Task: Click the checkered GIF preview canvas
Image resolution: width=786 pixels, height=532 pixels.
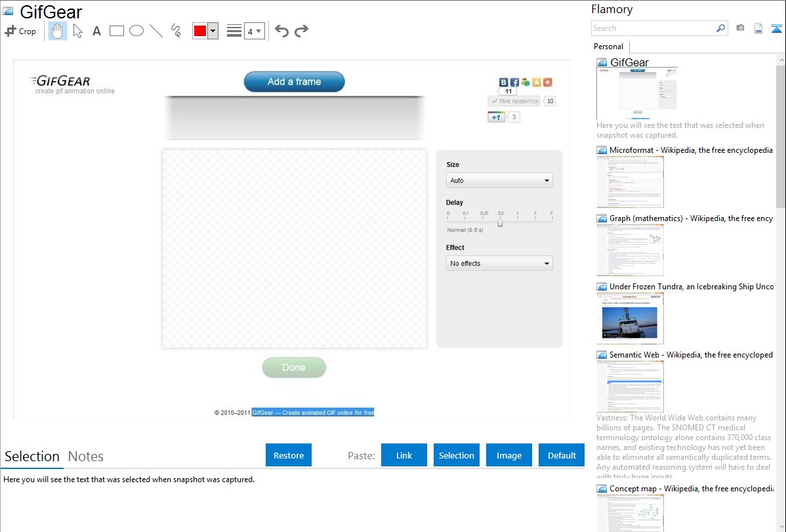Action: pyautogui.click(x=294, y=248)
